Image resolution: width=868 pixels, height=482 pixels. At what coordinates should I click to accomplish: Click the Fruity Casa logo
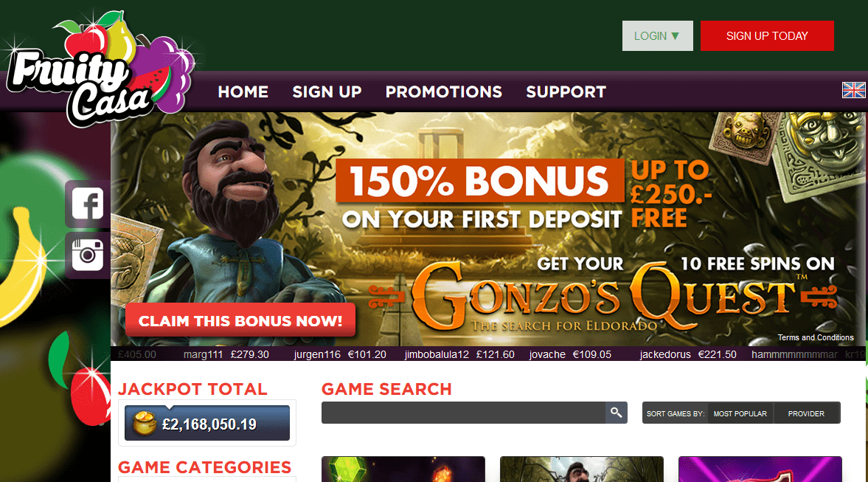(100, 69)
